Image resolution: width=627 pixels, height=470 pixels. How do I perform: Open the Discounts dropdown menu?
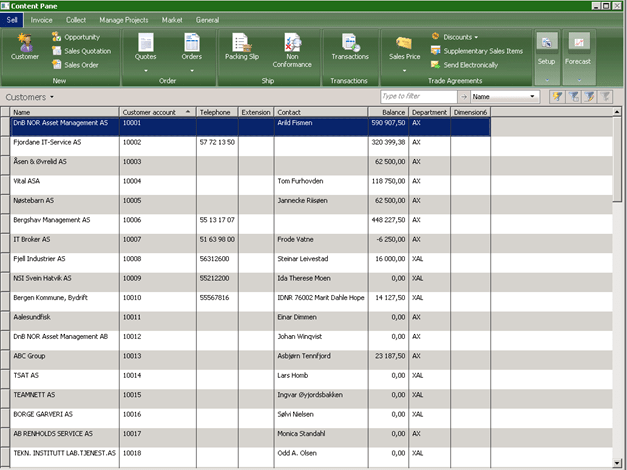tap(454, 37)
